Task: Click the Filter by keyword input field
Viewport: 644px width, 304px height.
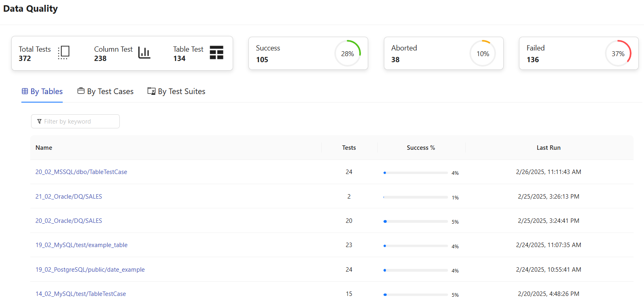Action: (79, 122)
